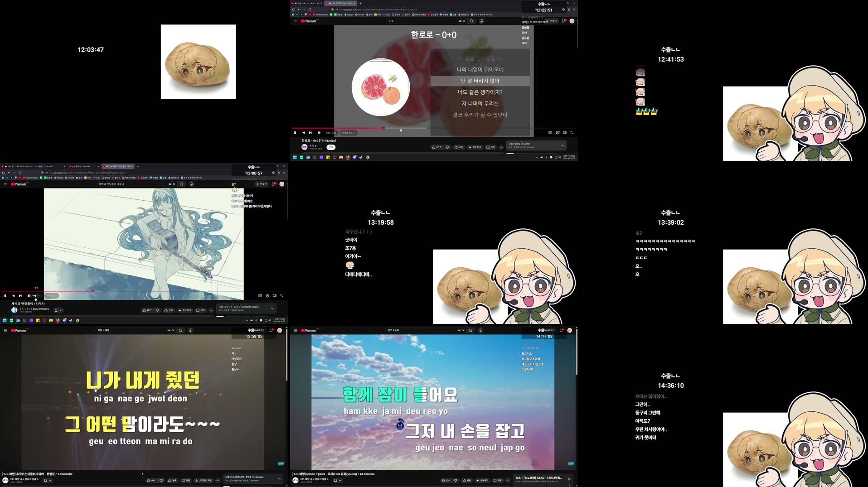Mute the 0+0 lyrics video volume icon
The height and width of the screenshot is (487, 868).
pos(319,133)
